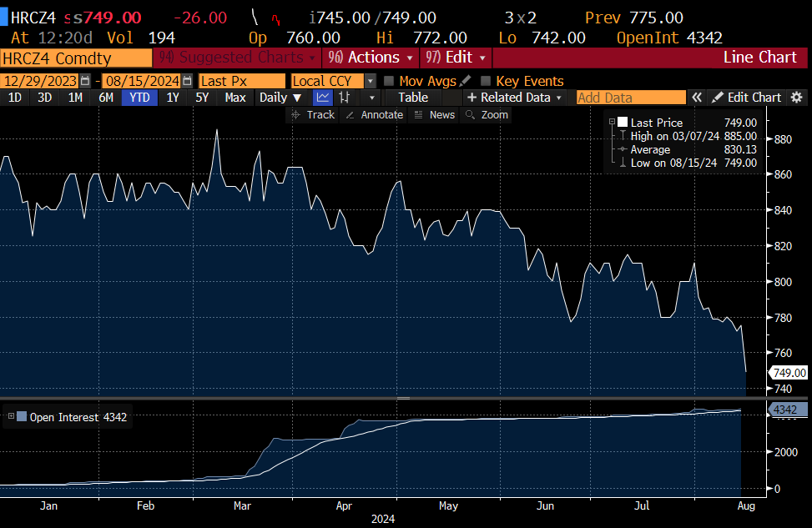Select the line chart type icon
This screenshot has width=812, height=528.
coord(322,98)
